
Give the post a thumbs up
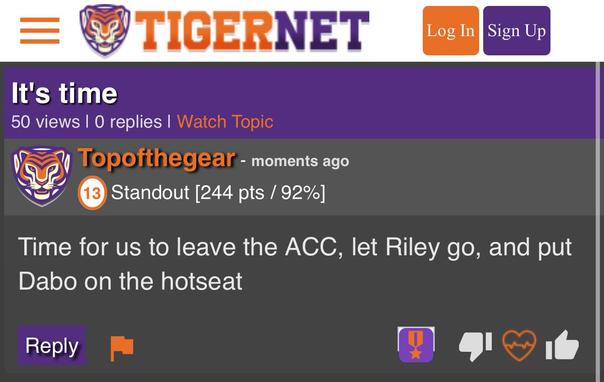pos(562,345)
